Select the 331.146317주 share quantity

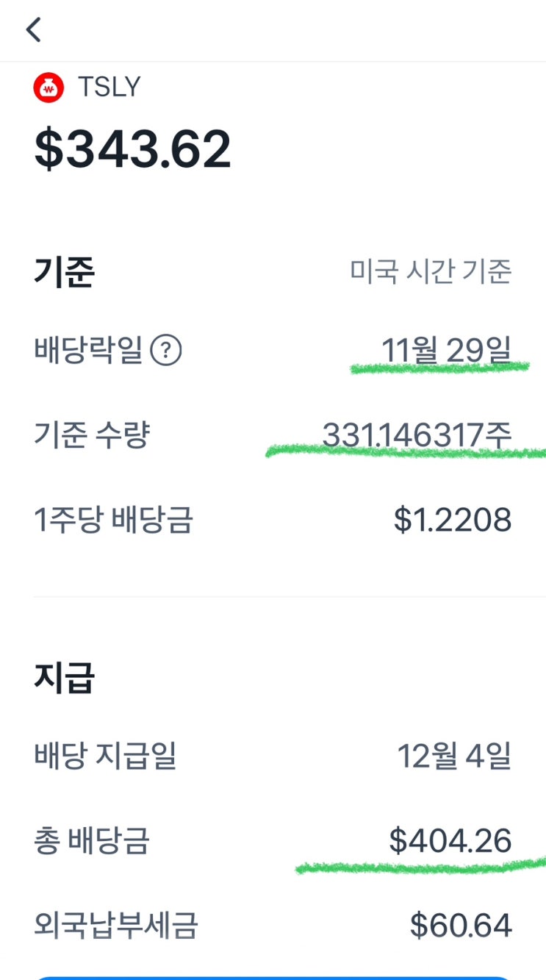pos(417,435)
